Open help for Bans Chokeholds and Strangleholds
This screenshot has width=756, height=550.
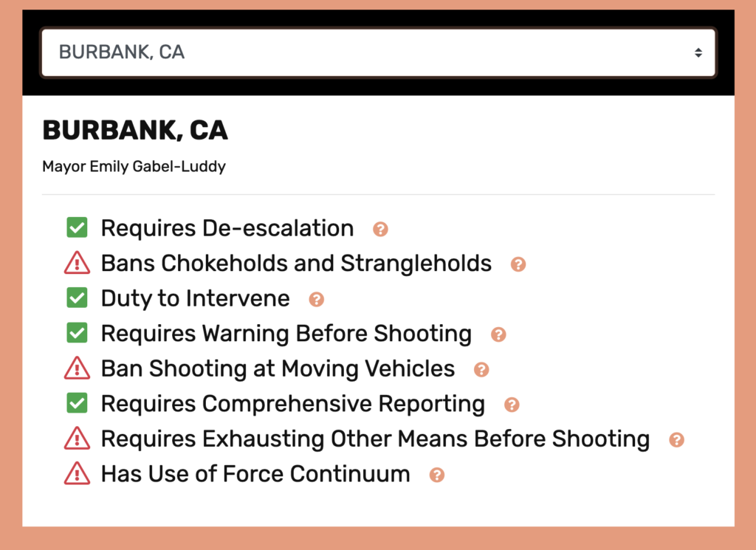(518, 264)
